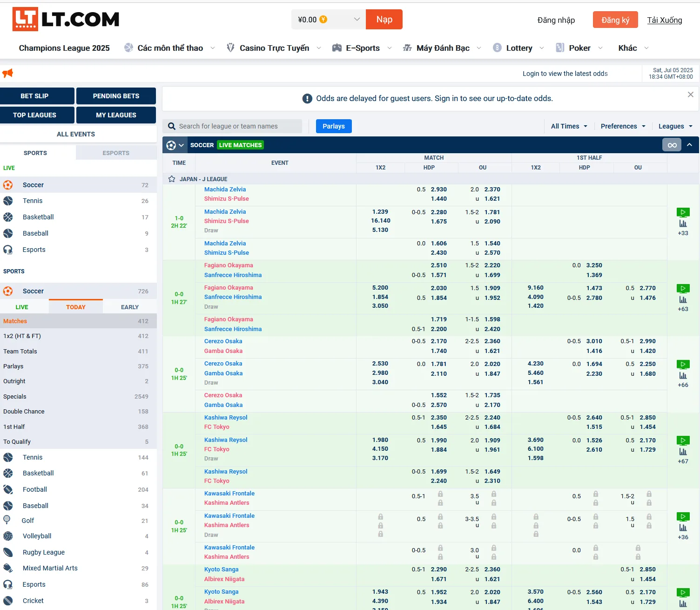The height and width of the screenshot is (610, 700).
Task: Click the Rugby League icon
Action: (x=8, y=552)
